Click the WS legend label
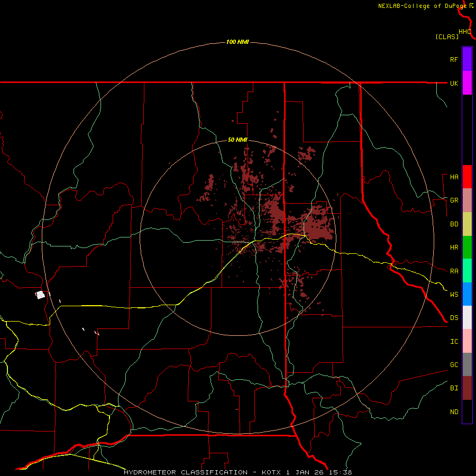Image resolution: width=476 pixels, height=476 pixels. pyautogui.click(x=454, y=295)
